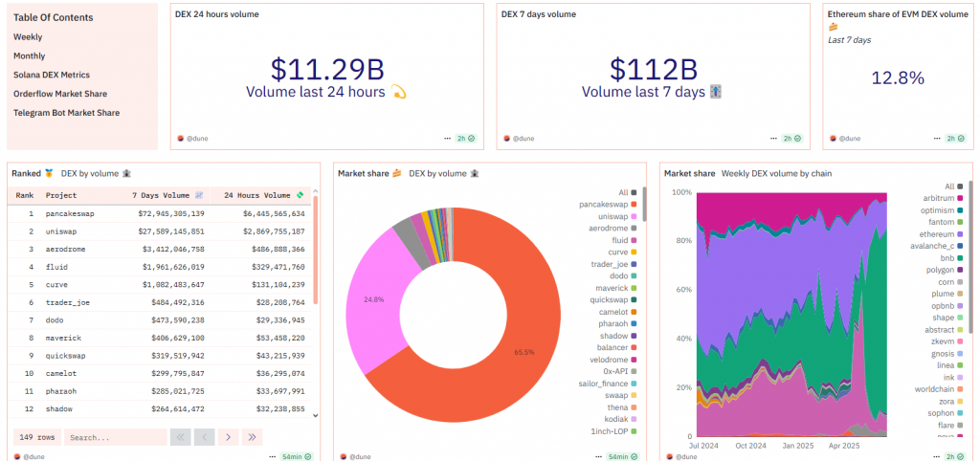980x461 pixels.
Task: Focus the table Search field
Action: (x=115, y=437)
